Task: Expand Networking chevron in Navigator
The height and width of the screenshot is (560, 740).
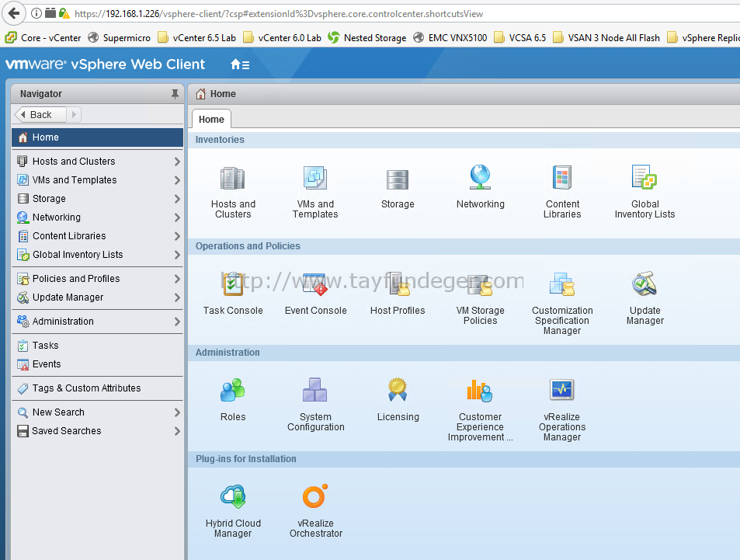Action: click(x=177, y=217)
